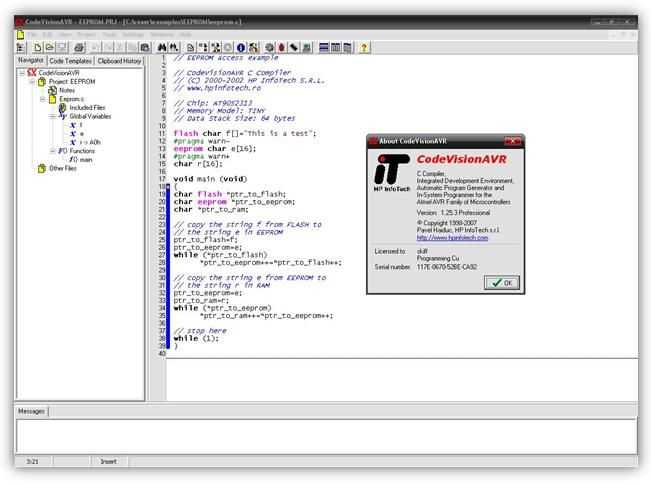Viewport: 651px width, 484px height.
Task: Click inside the empty Messages output pane
Action: pos(326,436)
